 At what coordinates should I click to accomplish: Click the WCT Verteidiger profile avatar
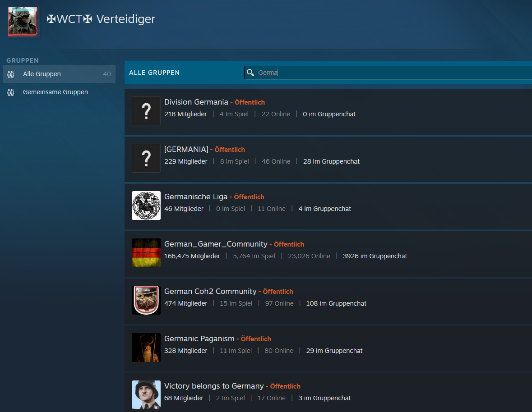point(23,21)
